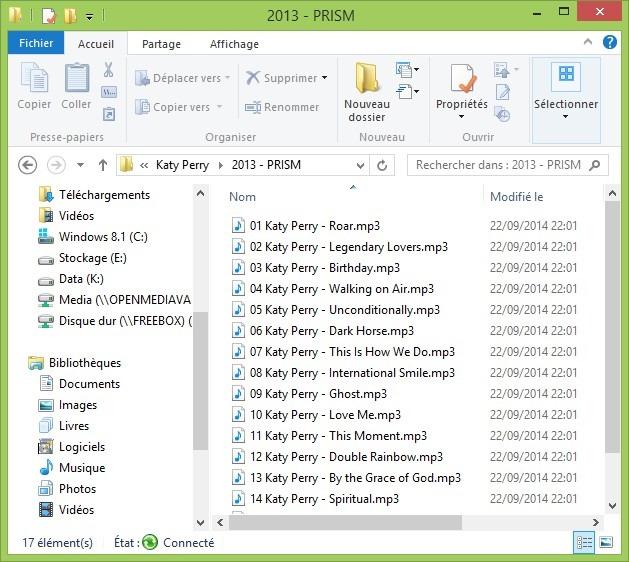Open the address bar history dropdown
Viewport: 629px width, 562px height.
point(360,165)
